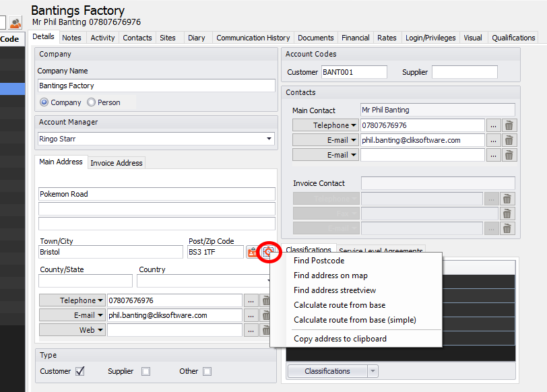Open the Invoice Address tab
Screen dimensions: 547x392
pyautogui.click(x=117, y=163)
